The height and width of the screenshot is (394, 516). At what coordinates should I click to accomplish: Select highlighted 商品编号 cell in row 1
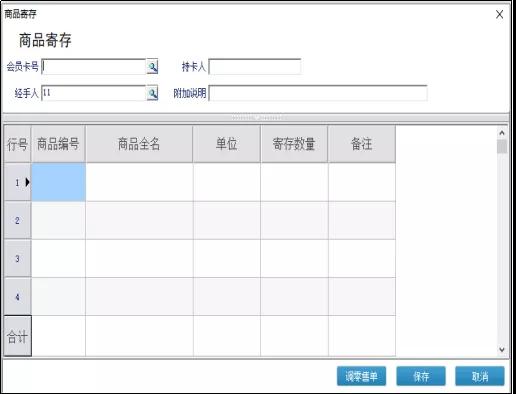[x=58, y=182]
